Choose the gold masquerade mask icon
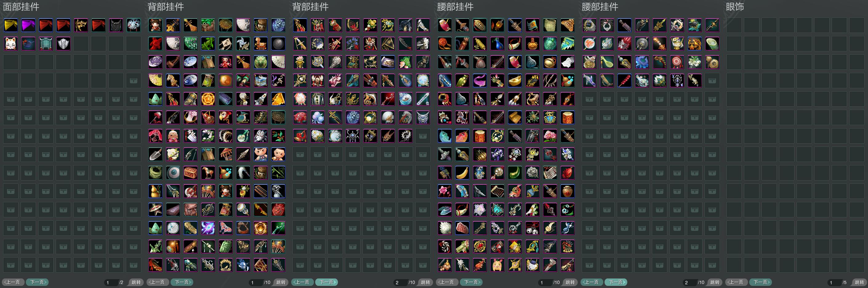Screen dimensions: 868x288 [81, 25]
